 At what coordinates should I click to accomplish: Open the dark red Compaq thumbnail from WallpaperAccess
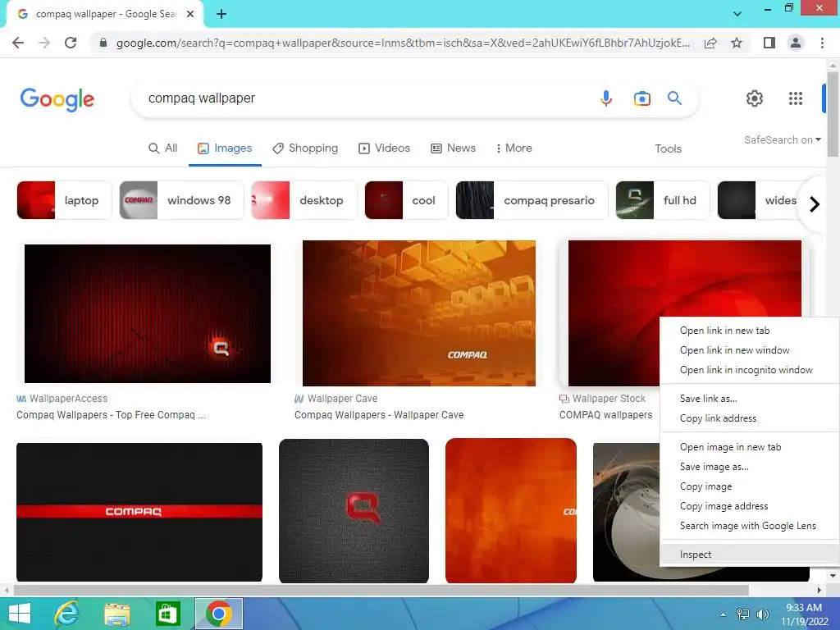[148, 313]
